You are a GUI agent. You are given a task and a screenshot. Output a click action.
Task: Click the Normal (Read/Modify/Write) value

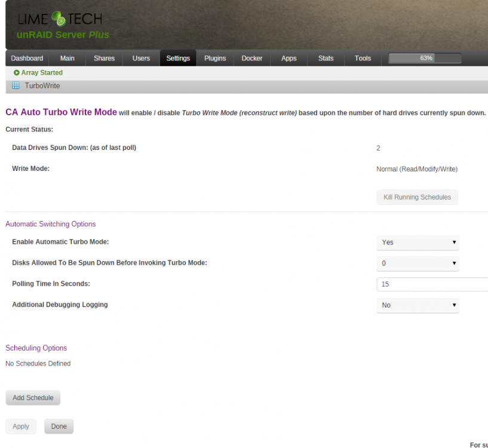click(x=417, y=169)
